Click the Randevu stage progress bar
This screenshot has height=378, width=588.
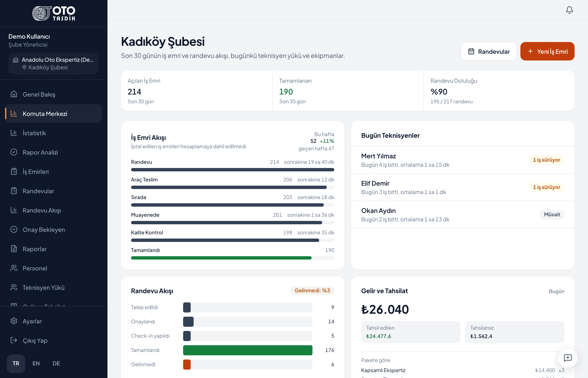click(x=232, y=170)
